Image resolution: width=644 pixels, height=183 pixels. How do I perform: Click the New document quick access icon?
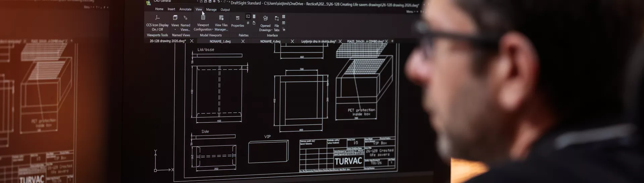(x=201, y=1)
